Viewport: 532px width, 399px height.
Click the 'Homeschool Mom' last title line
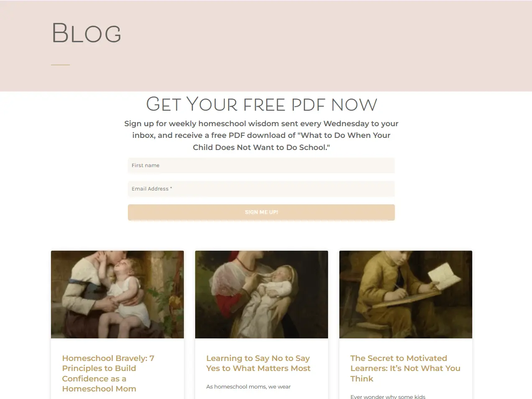(x=99, y=389)
